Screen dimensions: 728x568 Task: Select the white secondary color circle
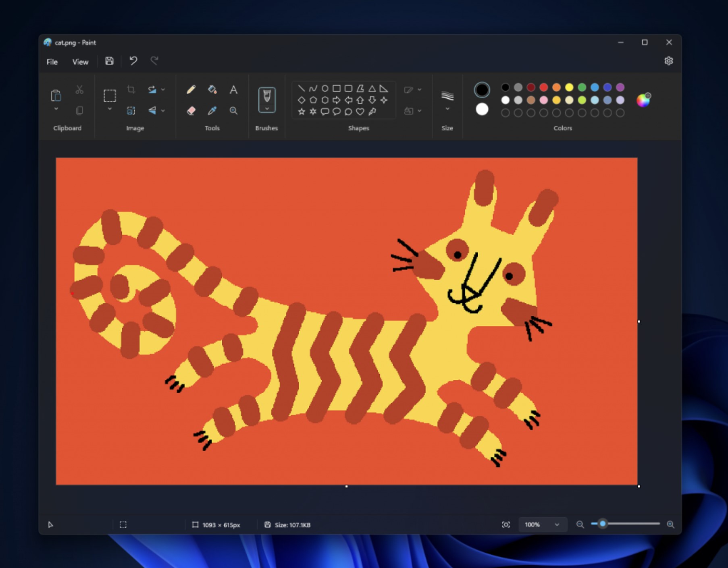pos(482,109)
